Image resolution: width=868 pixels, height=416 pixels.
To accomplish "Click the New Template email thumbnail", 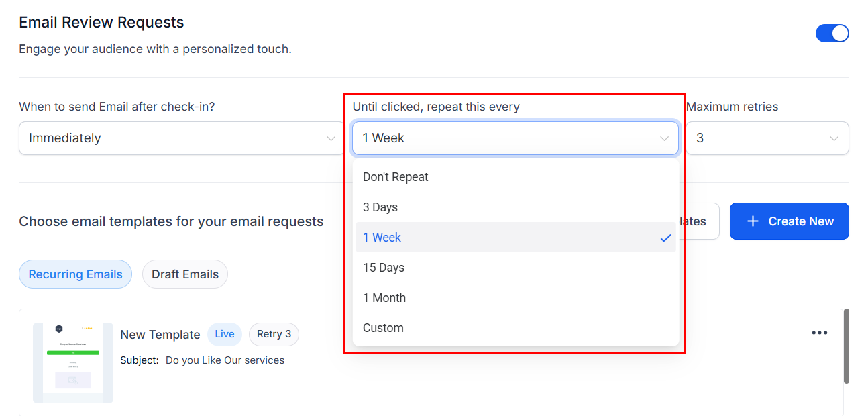I will [x=73, y=363].
